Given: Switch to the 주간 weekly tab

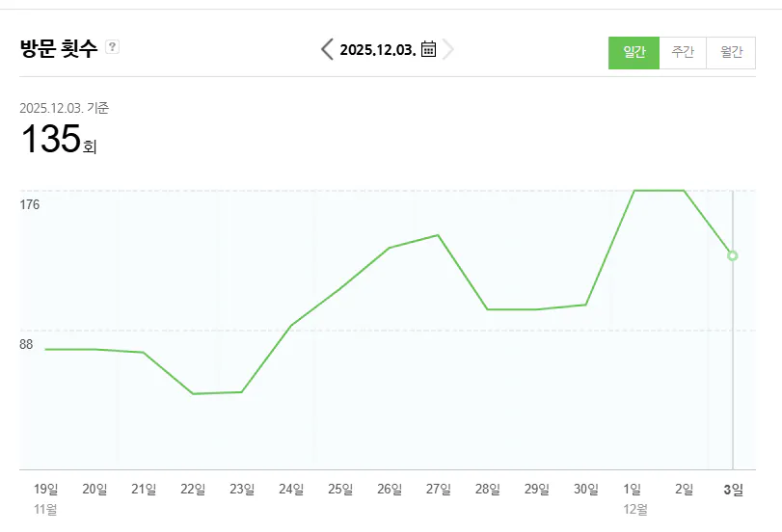Looking at the screenshot, I should [x=683, y=53].
